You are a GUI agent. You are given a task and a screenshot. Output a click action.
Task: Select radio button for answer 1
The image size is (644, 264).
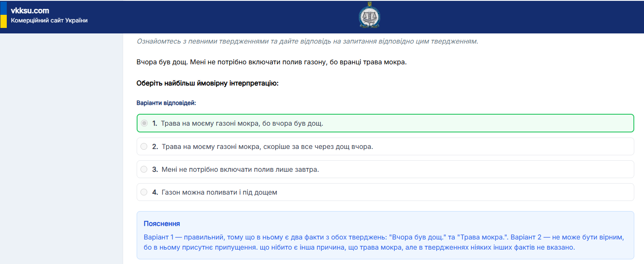point(144,123)
